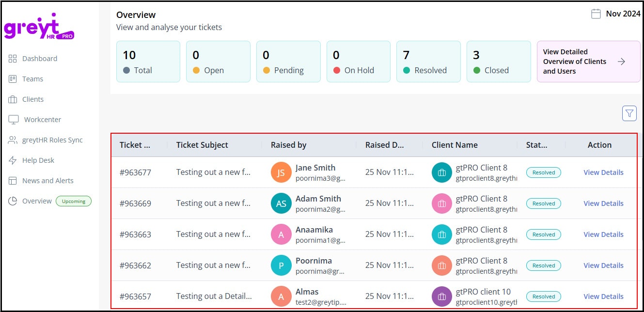644x312 pixels.
Task: Open View Detailed Overview of Clients and Users
Action: point(588,62)
